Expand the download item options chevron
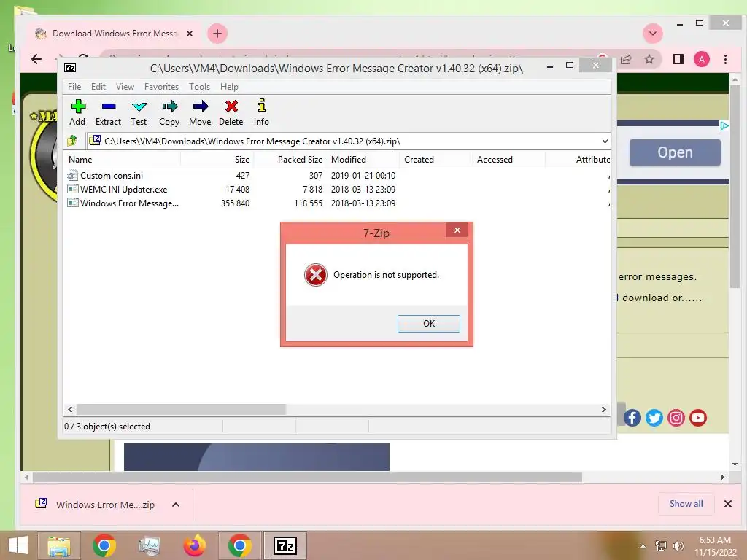The width and height of the screenshot is (747, 560). [176, 505]
